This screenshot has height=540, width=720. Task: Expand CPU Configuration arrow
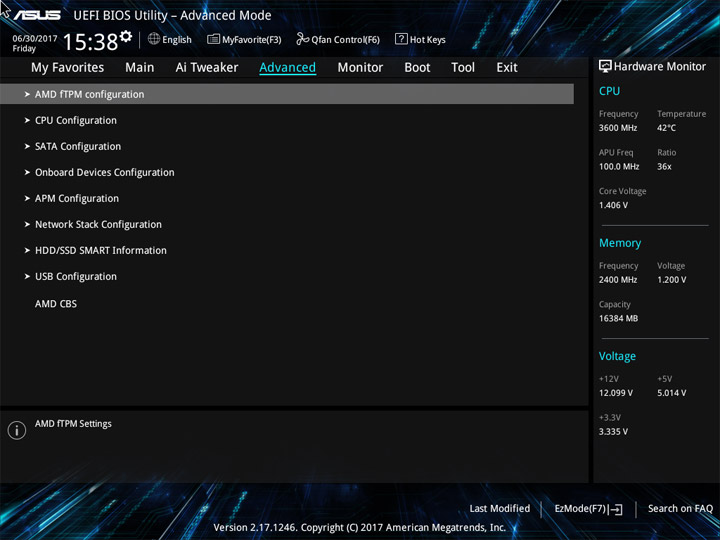pos(27,120)
